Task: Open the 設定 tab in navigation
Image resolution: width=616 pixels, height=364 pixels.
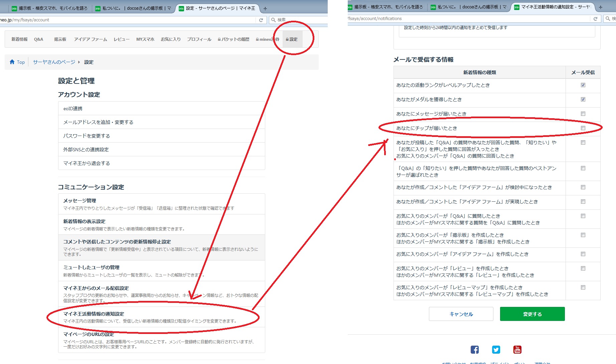Action: [x=292, y=39]
